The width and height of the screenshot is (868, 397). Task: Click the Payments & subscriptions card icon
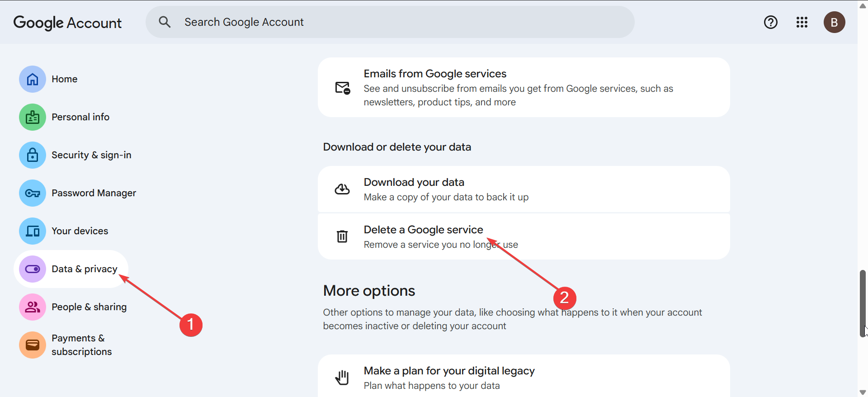coord(33,345)
